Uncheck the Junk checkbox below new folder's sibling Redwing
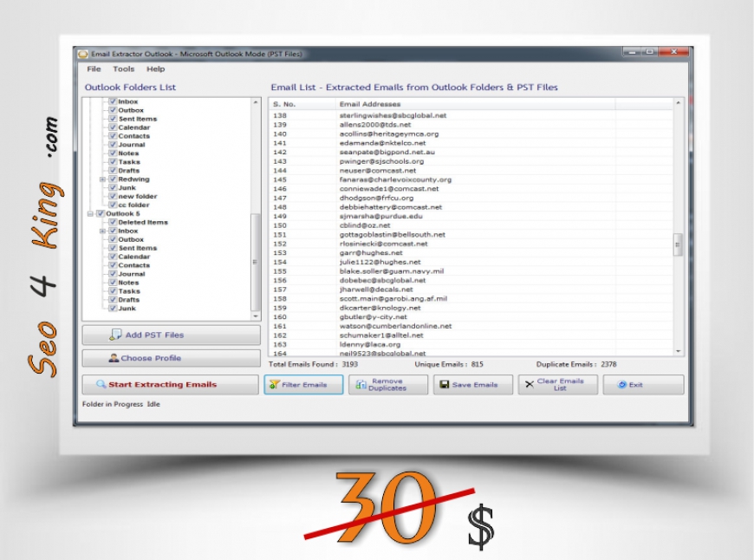Screen dimensions: 754x560 (113, 187)
